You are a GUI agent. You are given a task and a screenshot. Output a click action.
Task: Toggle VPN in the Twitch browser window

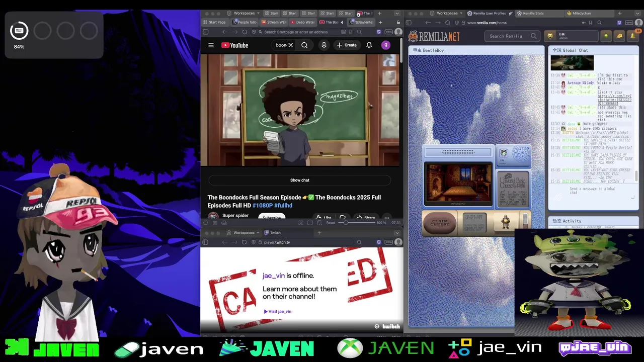coord(388,242)
